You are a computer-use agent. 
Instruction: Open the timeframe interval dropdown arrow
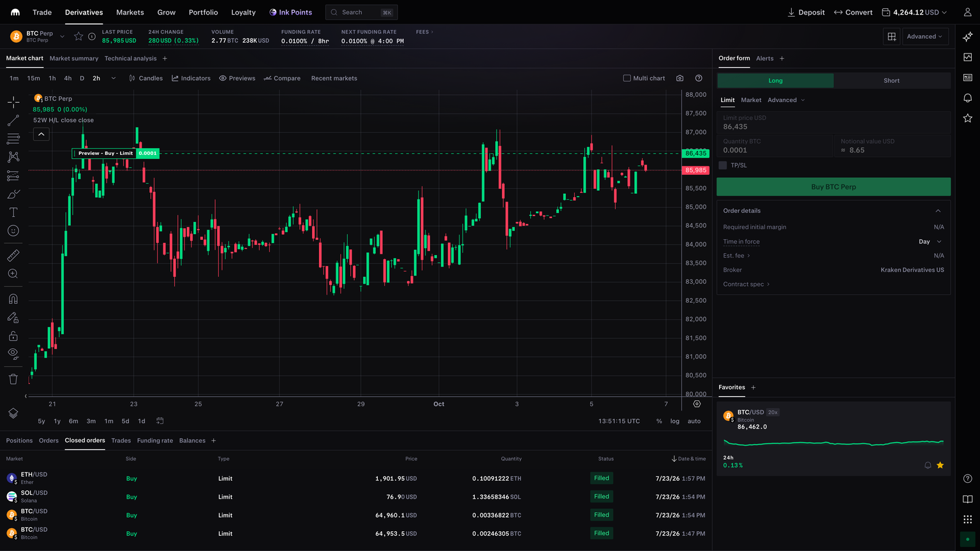114,78
